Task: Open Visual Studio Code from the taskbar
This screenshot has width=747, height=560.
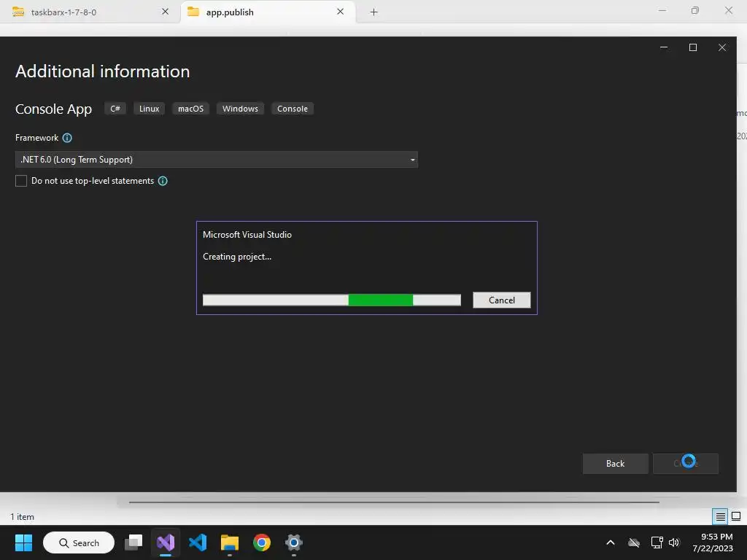Action: pos(198,542)
